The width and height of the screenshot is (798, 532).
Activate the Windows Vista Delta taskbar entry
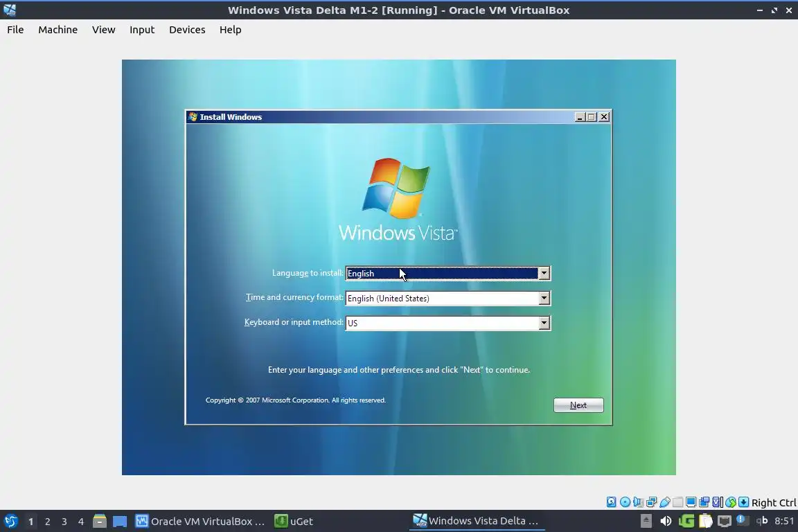coord(477,521)
